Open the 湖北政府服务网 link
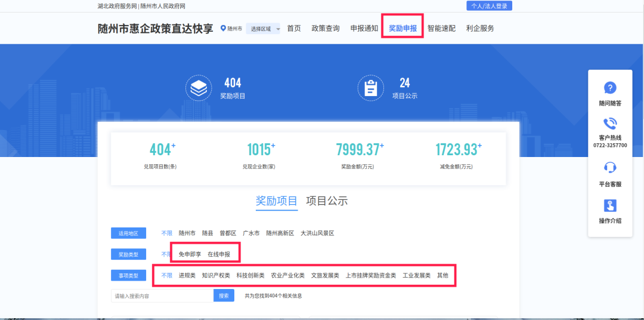The height and width of the screenshot is (320, 644). (117, 6)
